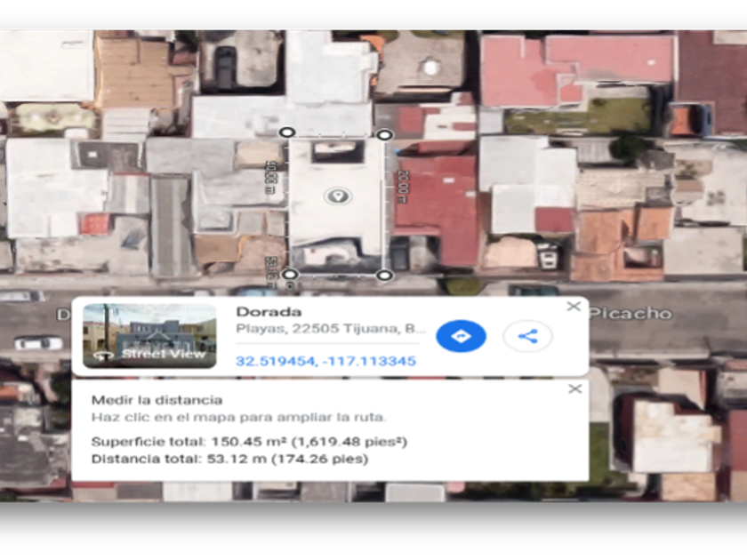Viewport: 747px width, 560px height.
Task: Select the bottom-right measurement point
Action: (x=384, y=275)
